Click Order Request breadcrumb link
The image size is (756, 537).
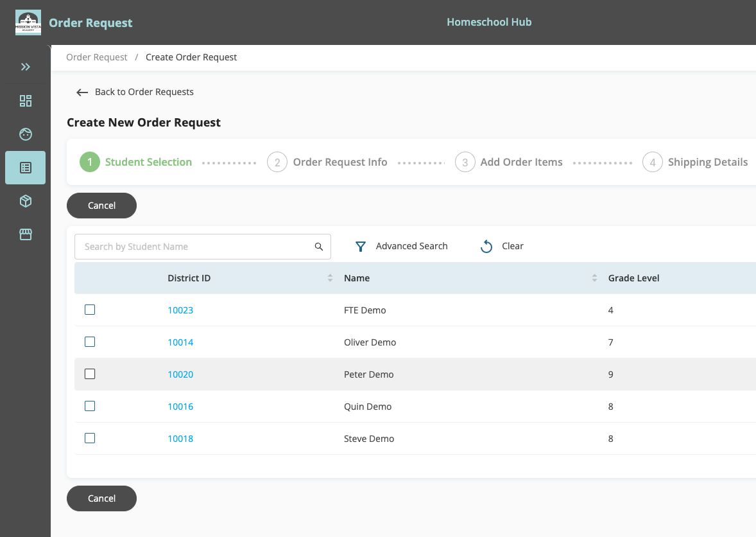point(96,57)
